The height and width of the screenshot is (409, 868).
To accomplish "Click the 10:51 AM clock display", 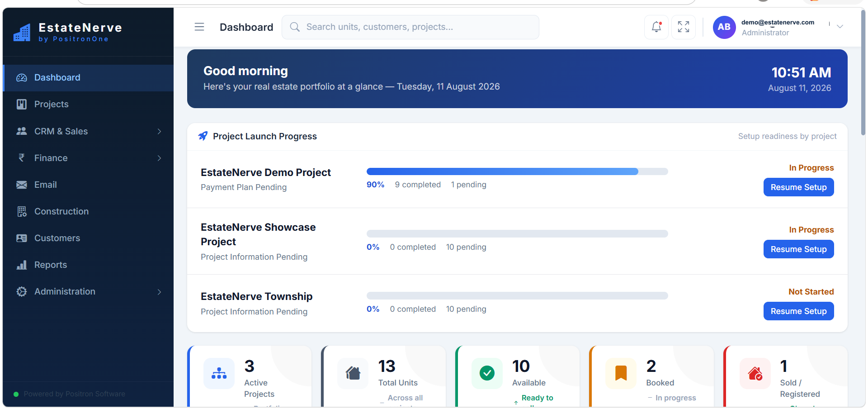I will 801,72.
